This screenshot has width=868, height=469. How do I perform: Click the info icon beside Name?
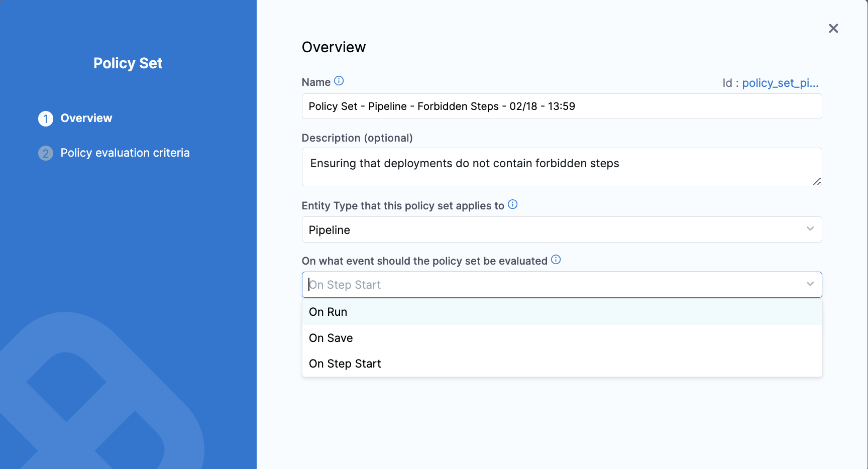[x=339, y=81]
